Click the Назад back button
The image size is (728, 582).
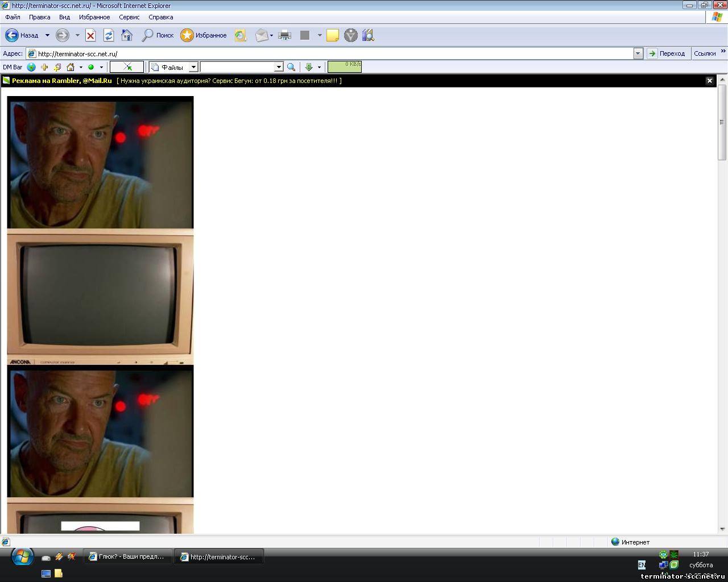[22, 35]
